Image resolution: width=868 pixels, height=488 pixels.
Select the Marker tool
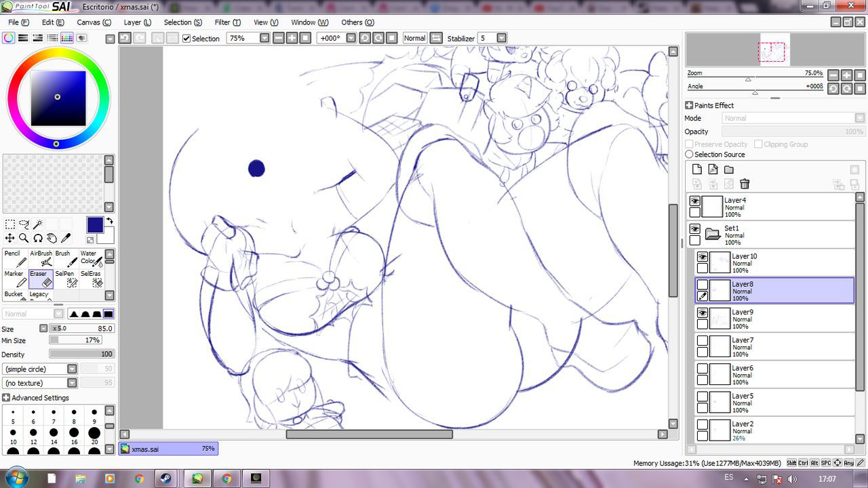click(x=16, y=279)
